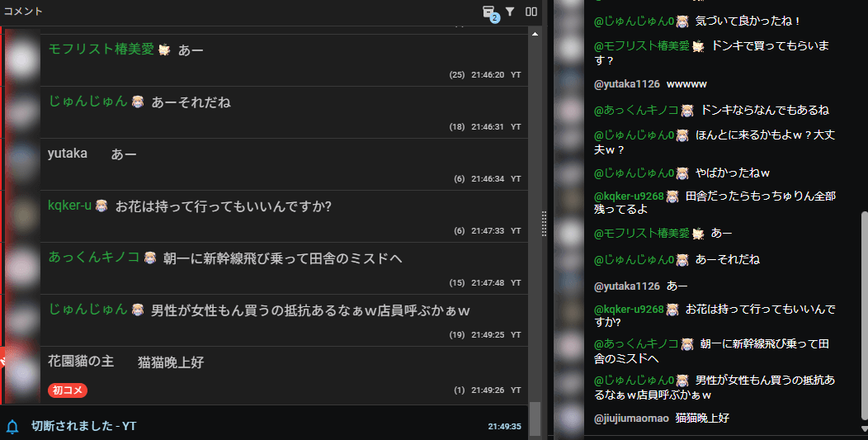
Task: Click the right chat panel scrollbar thumb
Action: (x=864, y=316)
